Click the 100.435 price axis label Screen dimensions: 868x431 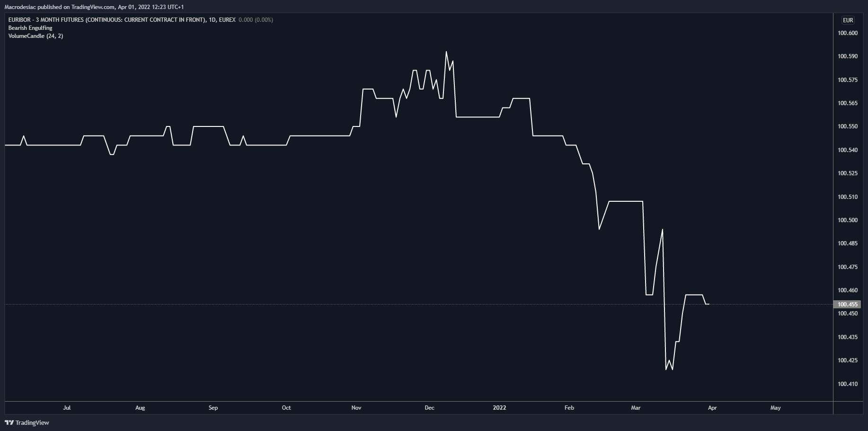(847, 337)
